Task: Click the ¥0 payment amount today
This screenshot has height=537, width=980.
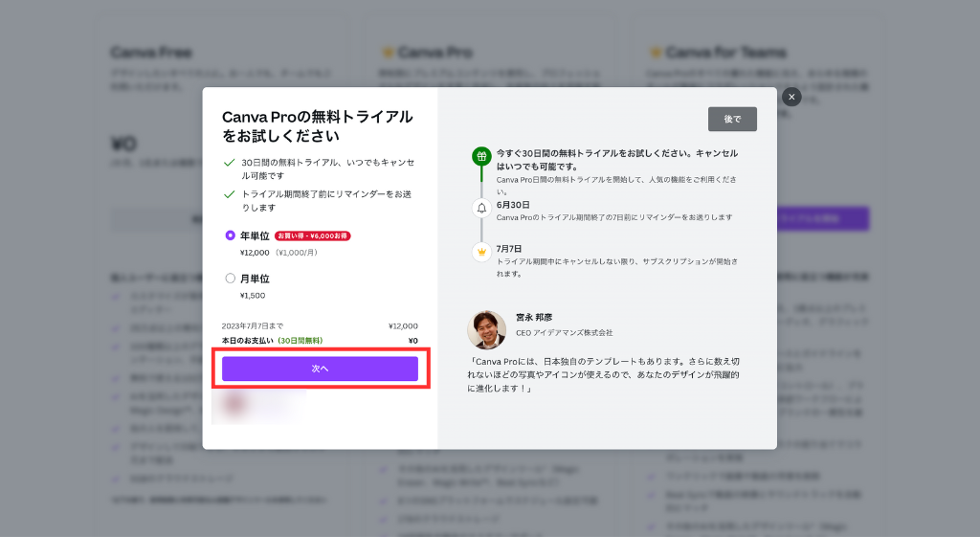Action: coord(413,341)
